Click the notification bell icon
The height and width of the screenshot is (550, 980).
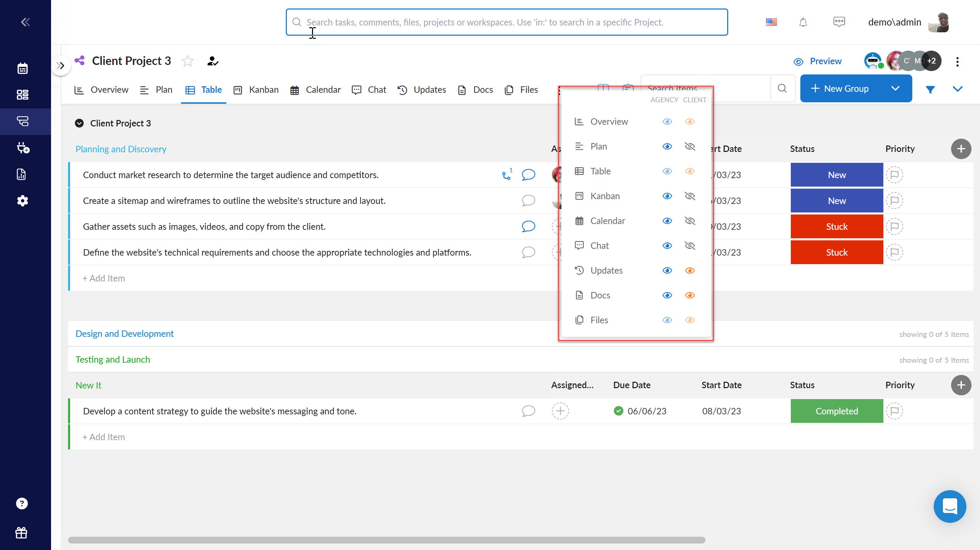click(803, 22)
